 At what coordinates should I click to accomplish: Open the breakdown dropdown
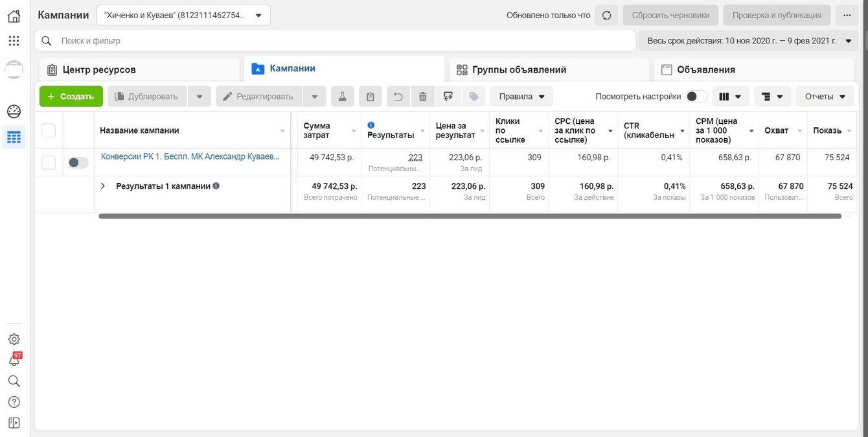(x=772, y=97)
